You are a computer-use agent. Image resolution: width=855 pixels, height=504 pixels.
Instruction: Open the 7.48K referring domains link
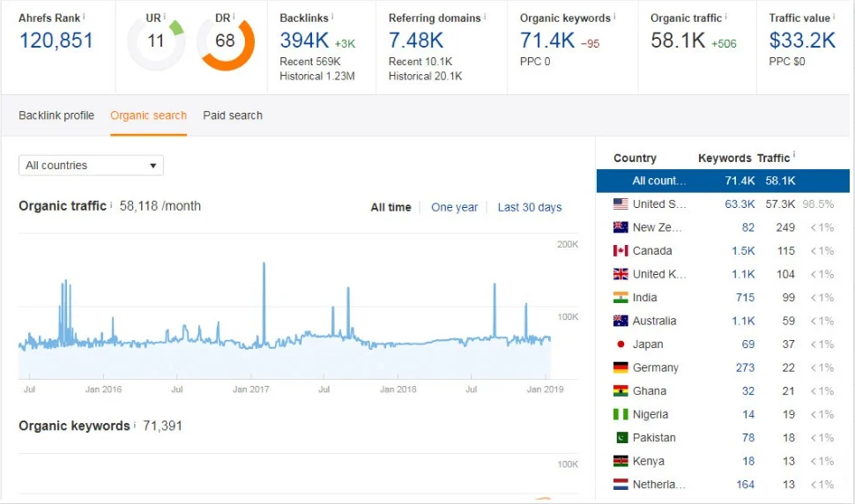coord(416,41)
